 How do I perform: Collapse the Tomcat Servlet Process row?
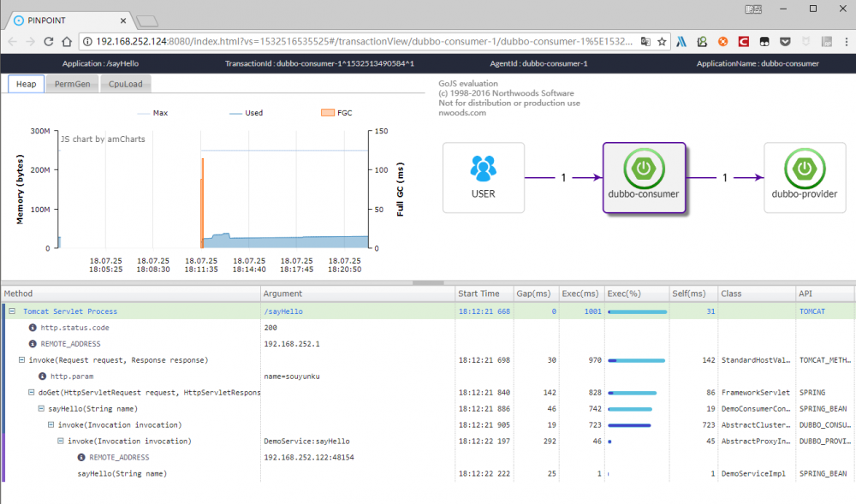click(x=12, y=311)
